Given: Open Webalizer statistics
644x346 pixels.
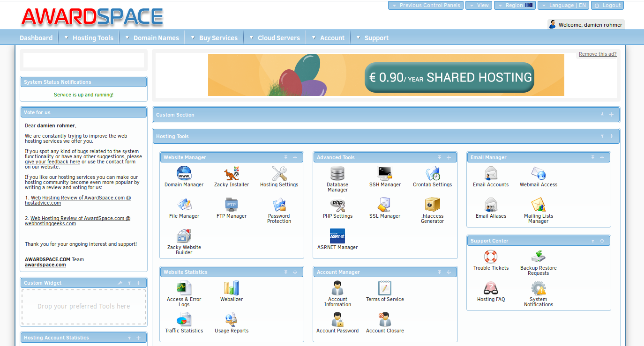Looking at the screenshot, I should coord(232,292).
